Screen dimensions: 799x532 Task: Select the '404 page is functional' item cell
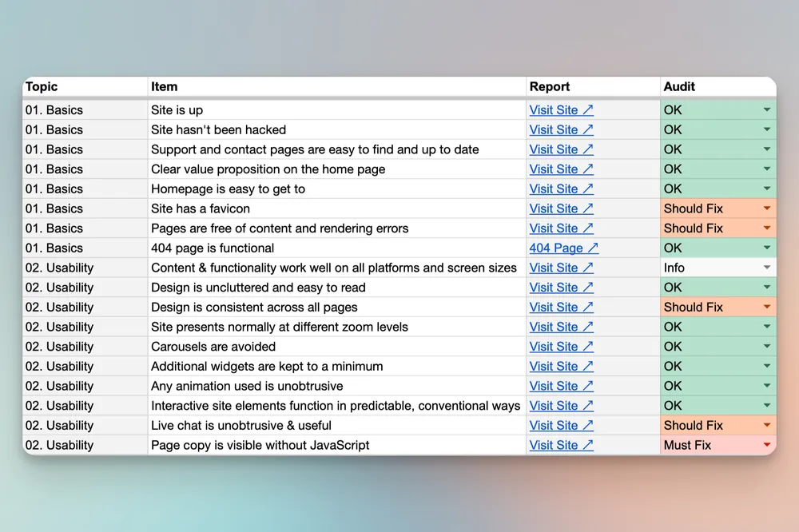(x=213, y=248)
